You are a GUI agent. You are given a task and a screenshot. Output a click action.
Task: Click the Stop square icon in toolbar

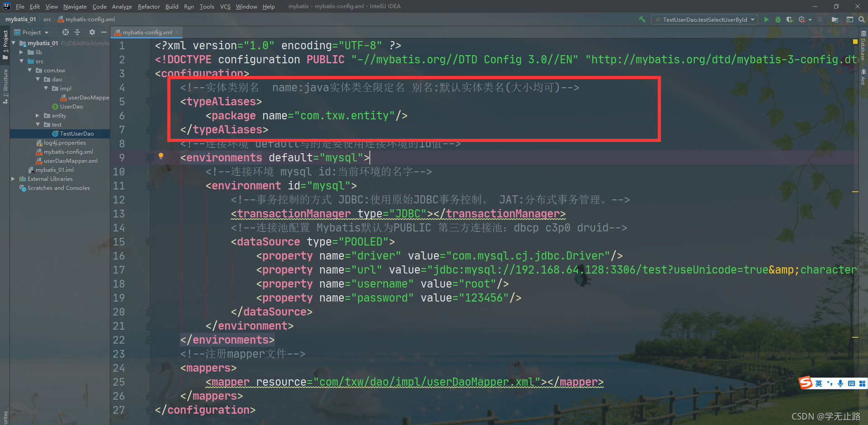[x=821, y=19]
